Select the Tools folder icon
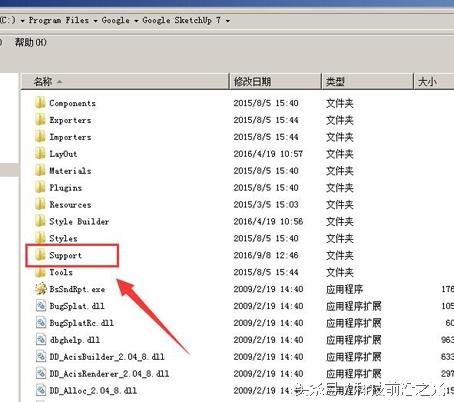The width and height of the screenshot is (454, 402). tap(40, 272)
